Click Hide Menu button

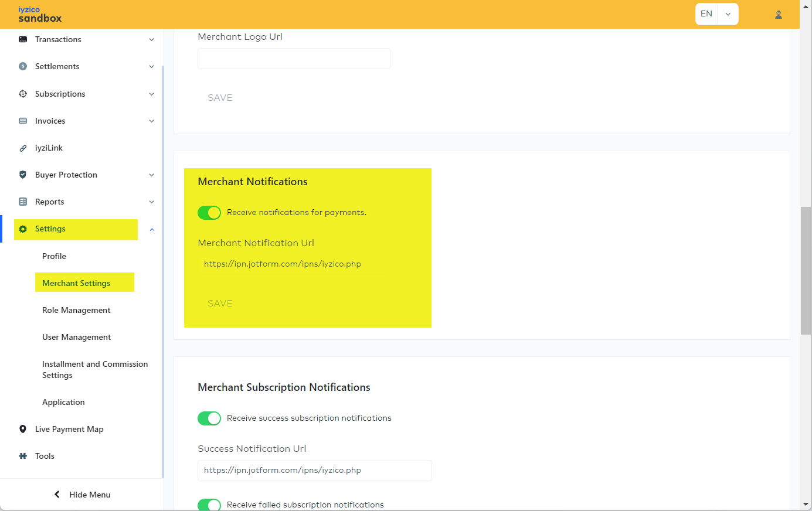click(81, 495)
